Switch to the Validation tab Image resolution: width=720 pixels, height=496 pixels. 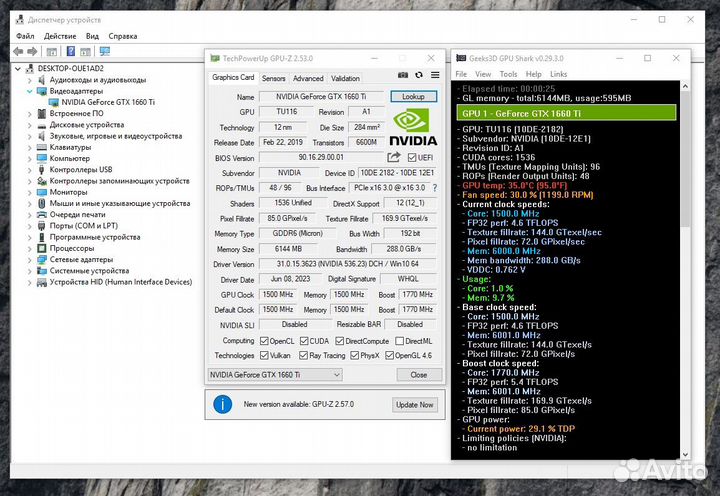tap(345, 79)
